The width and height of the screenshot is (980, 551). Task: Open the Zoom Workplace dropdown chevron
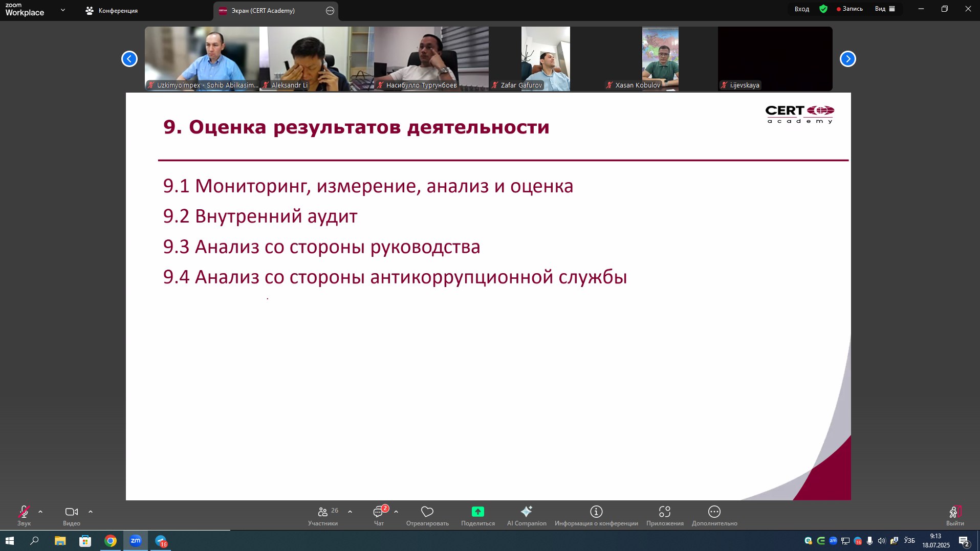(x=63, y=10)
